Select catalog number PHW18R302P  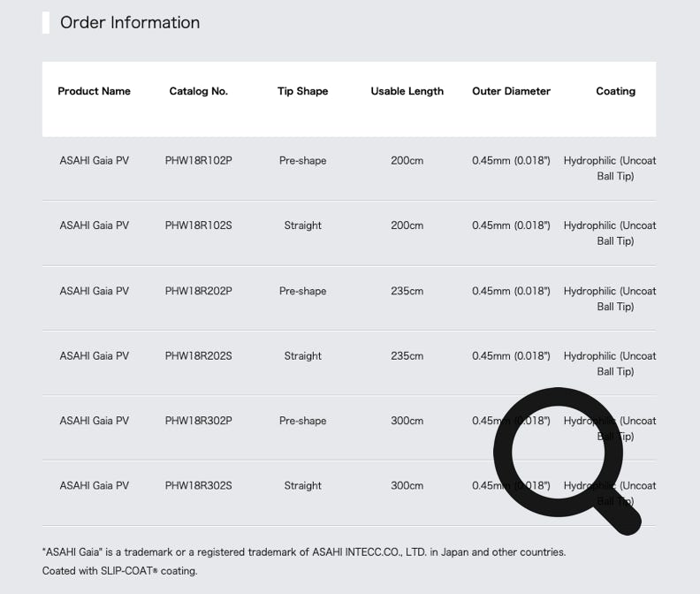pos(199,420)
